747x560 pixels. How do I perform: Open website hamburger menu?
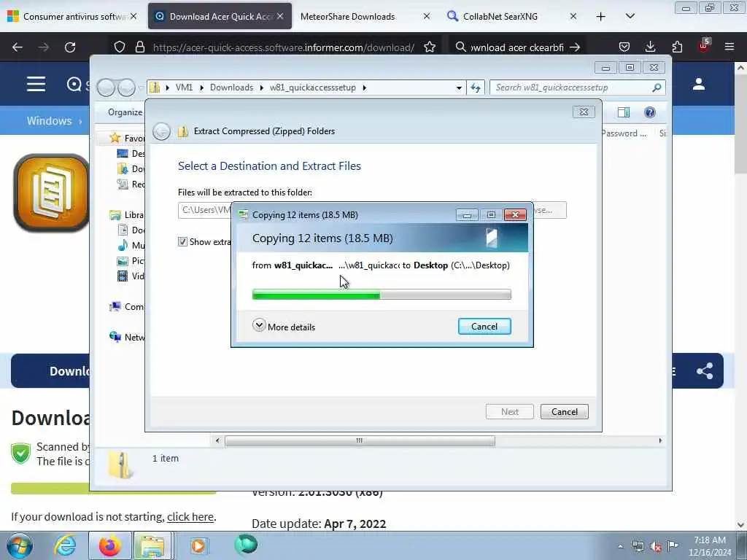[x=36, y=85]
